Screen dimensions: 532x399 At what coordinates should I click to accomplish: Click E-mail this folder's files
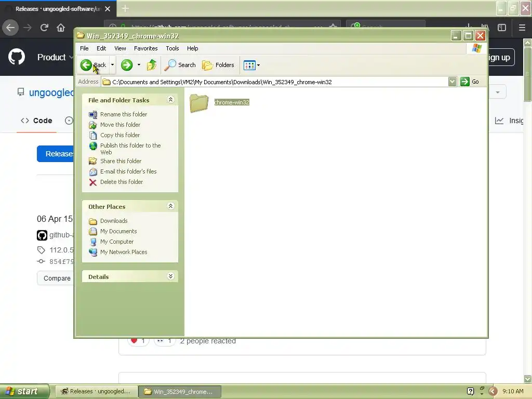(x=128, y=171)
